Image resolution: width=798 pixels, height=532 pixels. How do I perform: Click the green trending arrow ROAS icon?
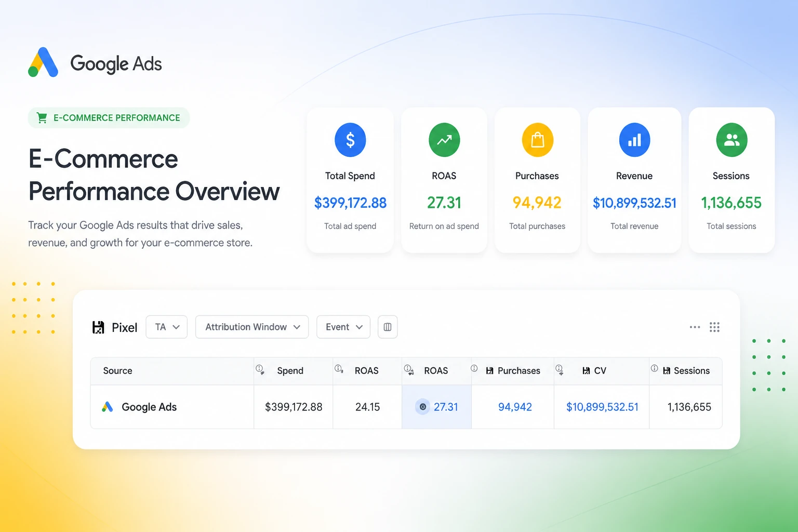click(444, 140)
